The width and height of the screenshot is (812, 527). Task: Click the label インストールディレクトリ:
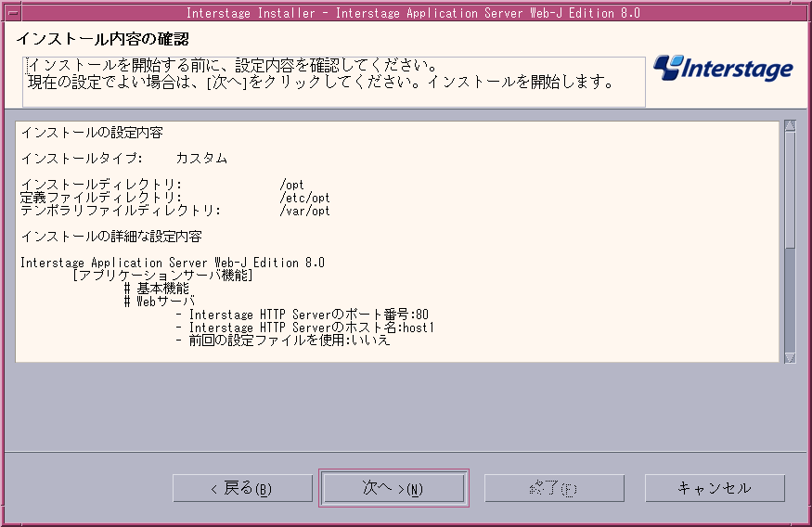101,185
